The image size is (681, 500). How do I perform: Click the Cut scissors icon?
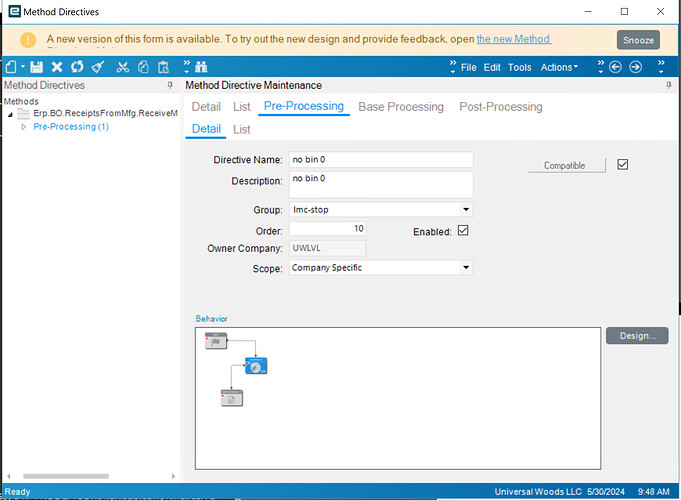122,67
